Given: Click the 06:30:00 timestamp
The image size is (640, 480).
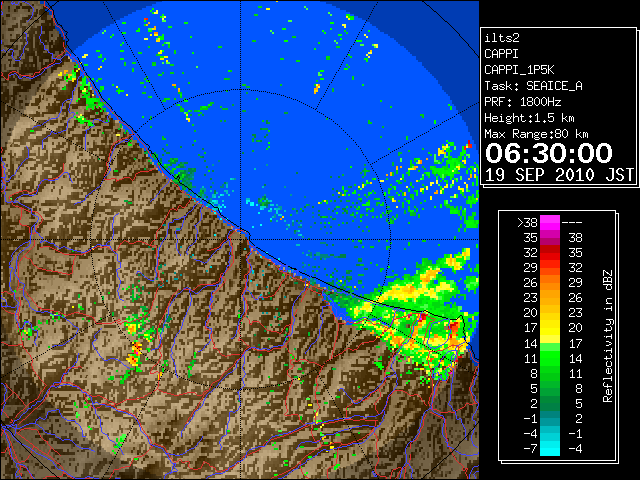Looking at the screenshot, I should pyautogui.click(x=549, y=153).
